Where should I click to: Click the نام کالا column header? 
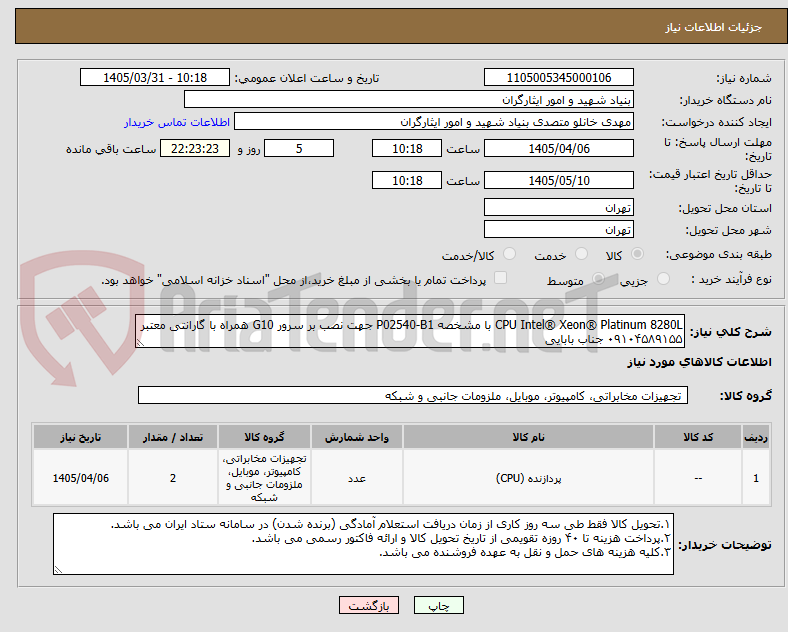click(x=528, y=437)
